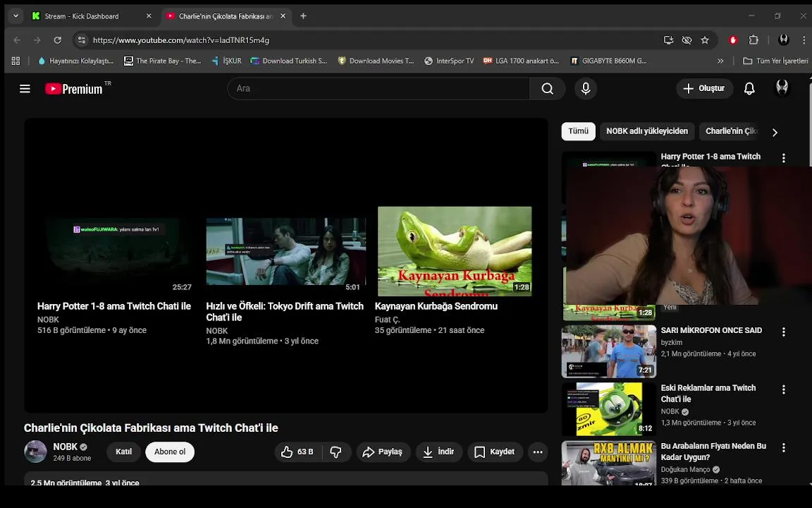Open Tüm Yer İşaretleri folder
Viewport: 812px width, 508px height.
[775, 61]
